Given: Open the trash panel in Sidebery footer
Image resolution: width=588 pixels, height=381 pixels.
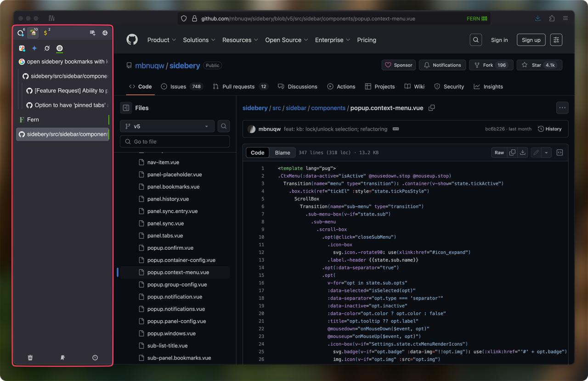Looking at the screenshot, I should pos(30,358).
